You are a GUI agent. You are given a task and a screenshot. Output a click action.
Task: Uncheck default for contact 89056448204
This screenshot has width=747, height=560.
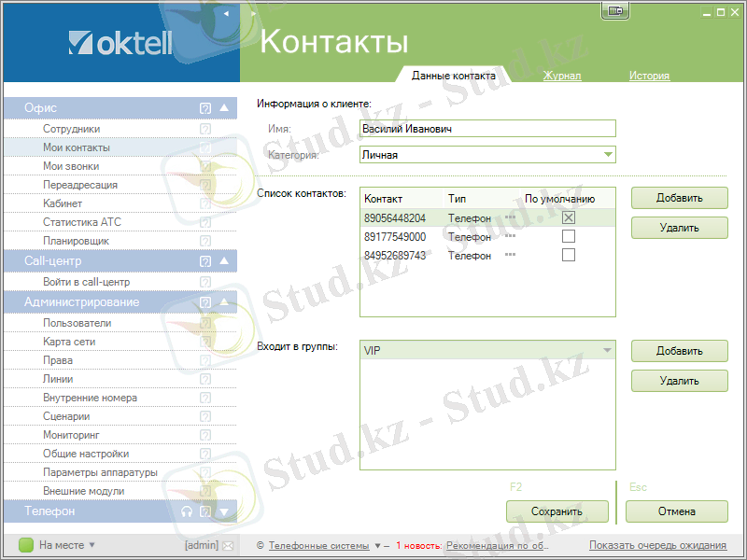(x=568, y=217)
